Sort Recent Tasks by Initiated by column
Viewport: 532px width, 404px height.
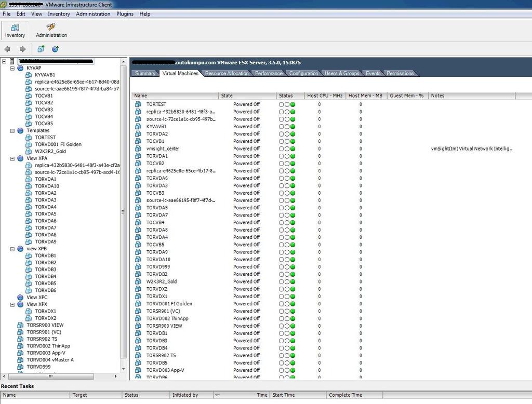(191, 395)
